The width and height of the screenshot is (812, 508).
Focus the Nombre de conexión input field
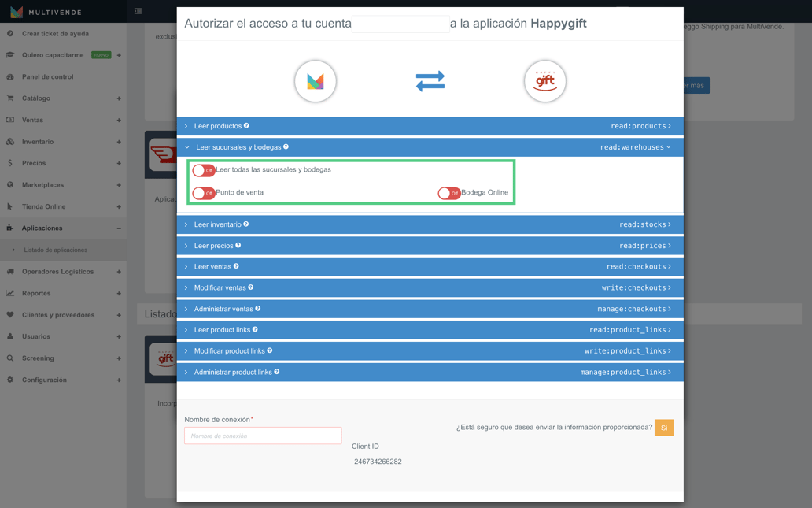(263, 436)
